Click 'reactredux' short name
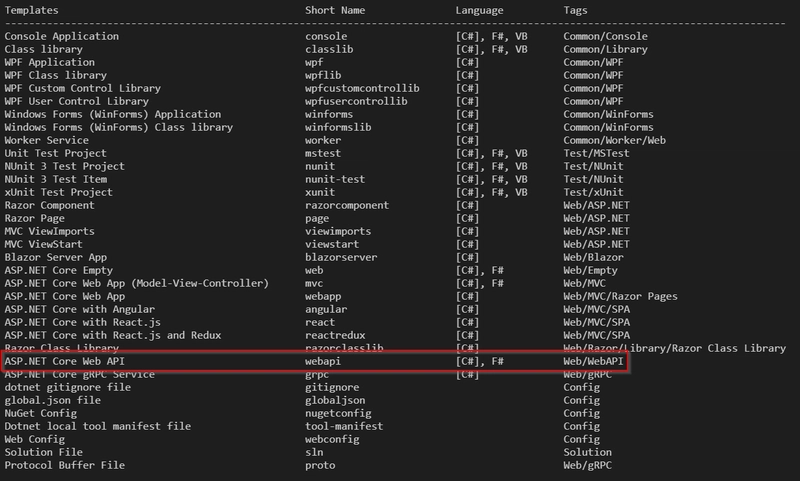 pyautogui.click(x=335, y=336)
